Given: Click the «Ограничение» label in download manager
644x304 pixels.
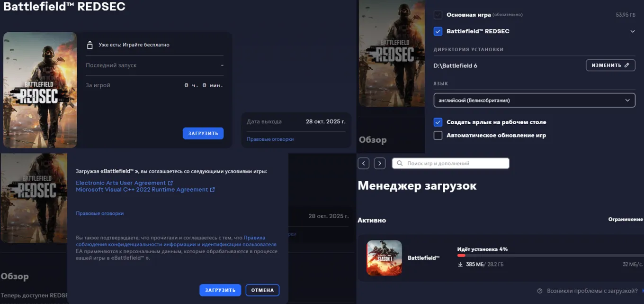Looking at the screenshot, I should point(626,220).
